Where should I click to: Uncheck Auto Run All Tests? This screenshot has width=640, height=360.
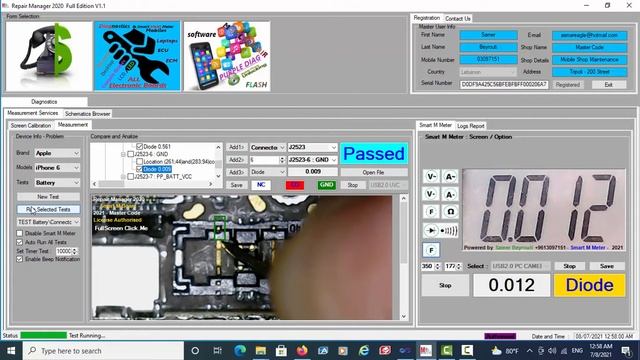(x=20, y=242)
